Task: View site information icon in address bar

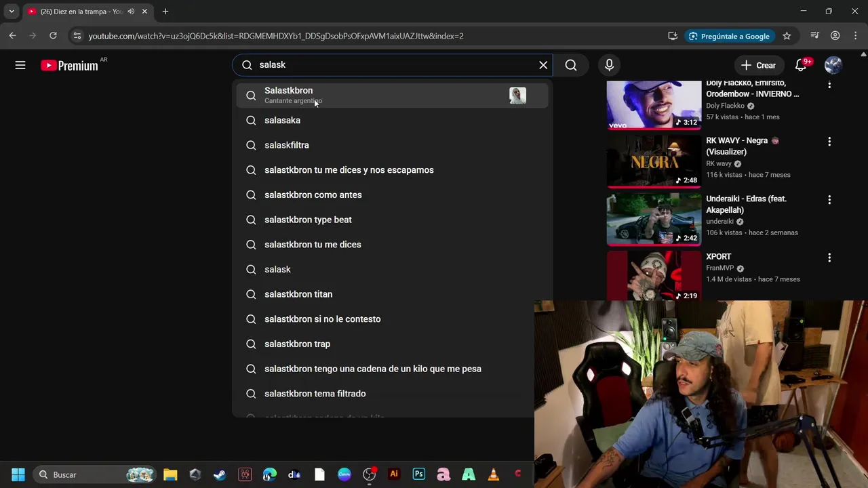Action: click(77, 36)
